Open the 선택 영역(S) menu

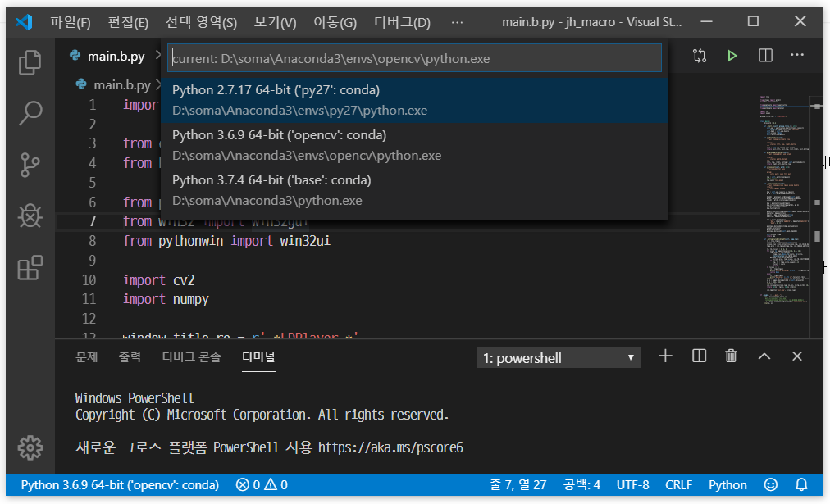[x=201, y=22]
